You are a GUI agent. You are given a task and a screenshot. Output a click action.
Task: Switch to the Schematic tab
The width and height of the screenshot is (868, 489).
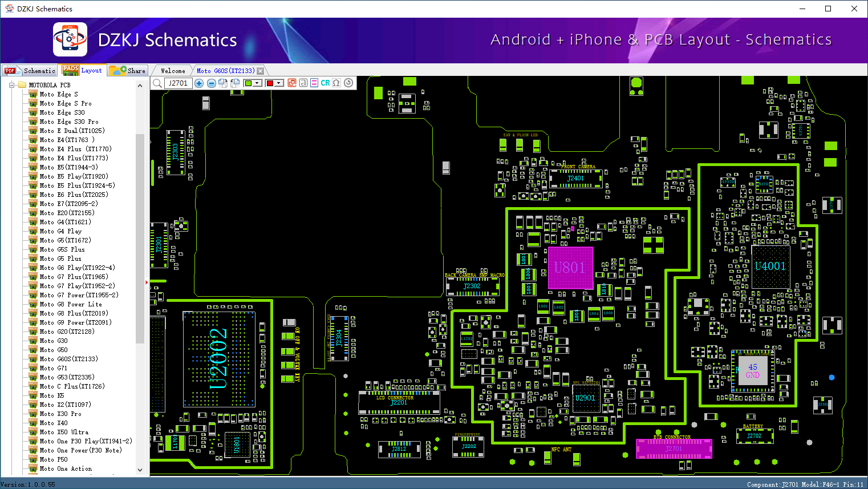30,71
